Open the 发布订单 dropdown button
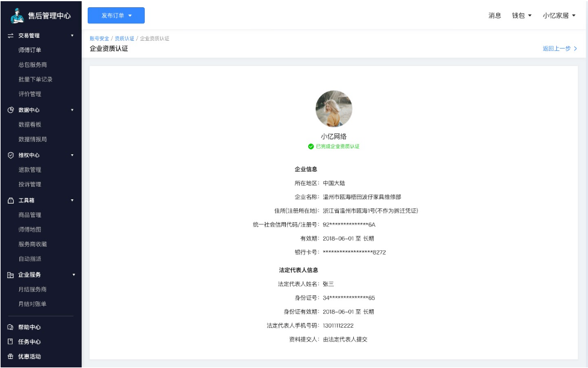 117,16
